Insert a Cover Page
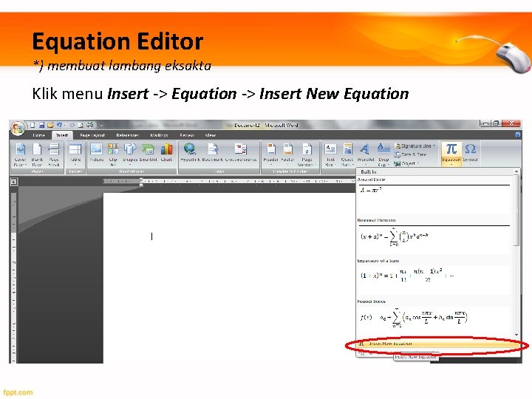Image resolution: width=532 pixels, height=399 pixels. click(21, 154)
